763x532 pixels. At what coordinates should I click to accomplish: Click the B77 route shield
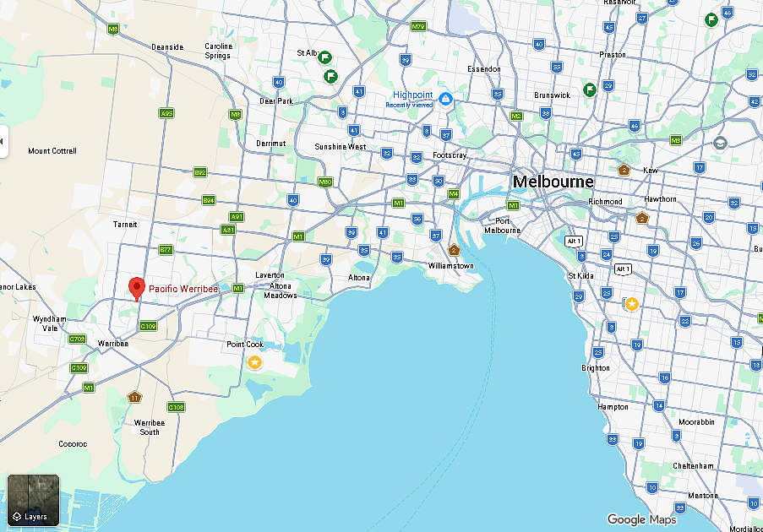(x=166, y=250)
